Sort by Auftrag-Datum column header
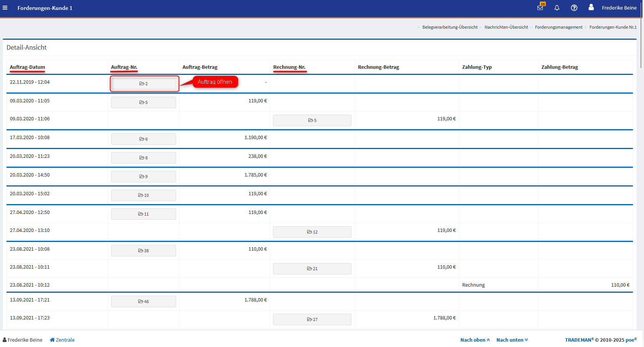 (x=27, y=67)
